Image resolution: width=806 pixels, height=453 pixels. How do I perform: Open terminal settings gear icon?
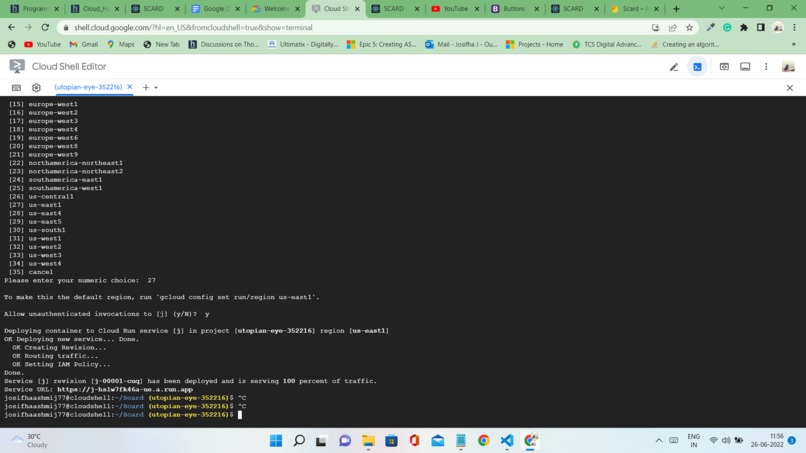(36, 88)
